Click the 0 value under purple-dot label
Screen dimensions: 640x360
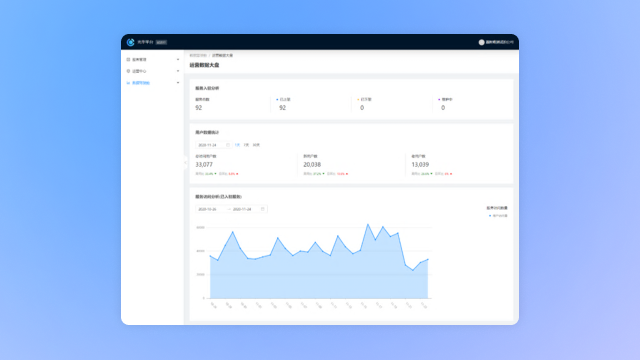coord(443,108)
